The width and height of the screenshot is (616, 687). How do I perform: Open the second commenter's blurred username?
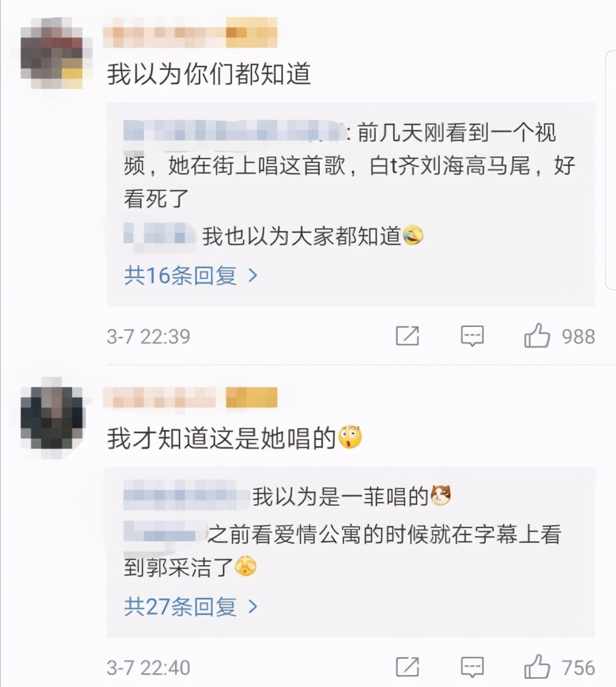point(190,398)
